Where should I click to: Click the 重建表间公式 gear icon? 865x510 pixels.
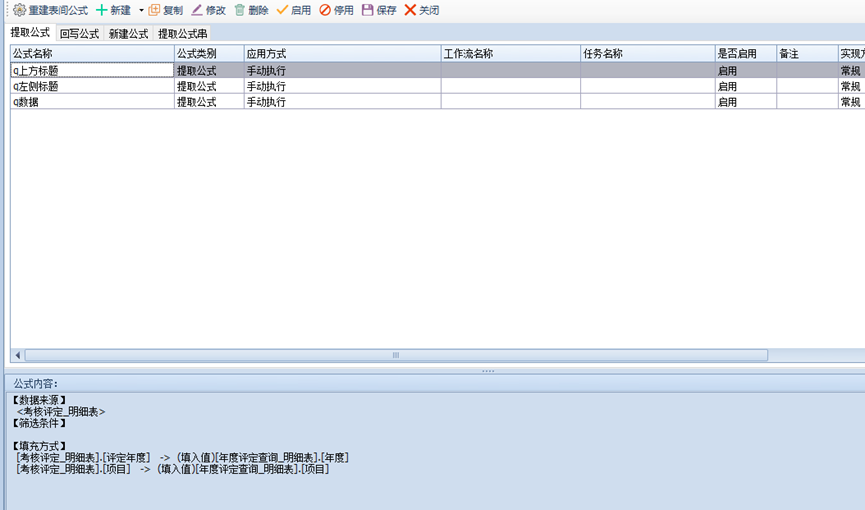tap(19, 10)
